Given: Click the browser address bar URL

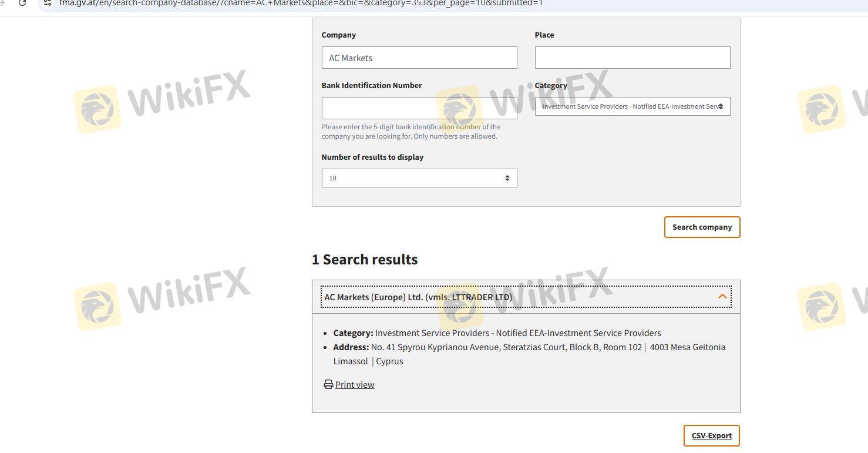Looking at the screenshot, I should point(301,3).
